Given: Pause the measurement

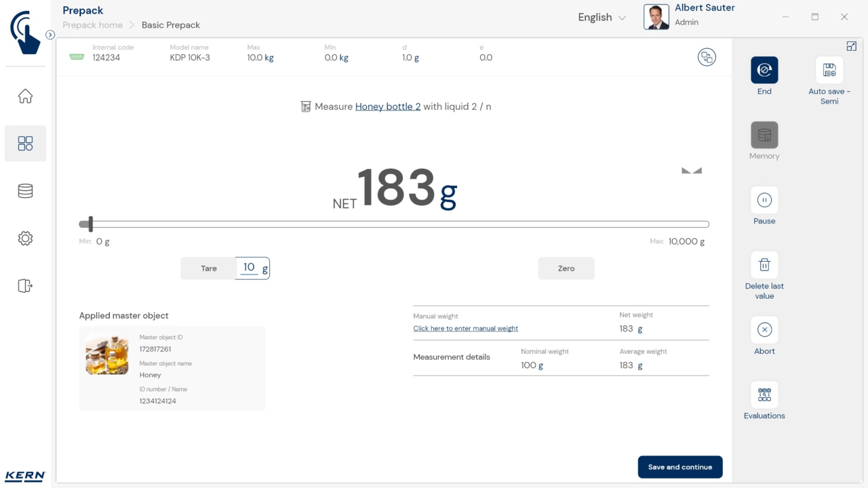Looking at the screenshot, I should tap(764, 200).
